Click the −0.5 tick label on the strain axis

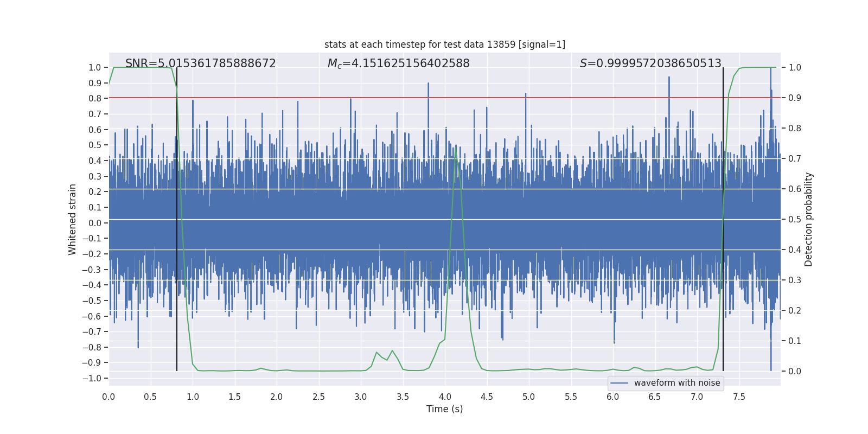(92, 301)
